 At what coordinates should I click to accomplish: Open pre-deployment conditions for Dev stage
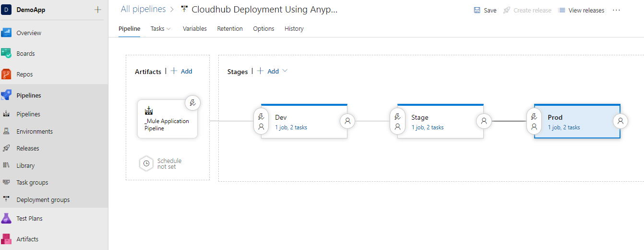coord(261,122)
